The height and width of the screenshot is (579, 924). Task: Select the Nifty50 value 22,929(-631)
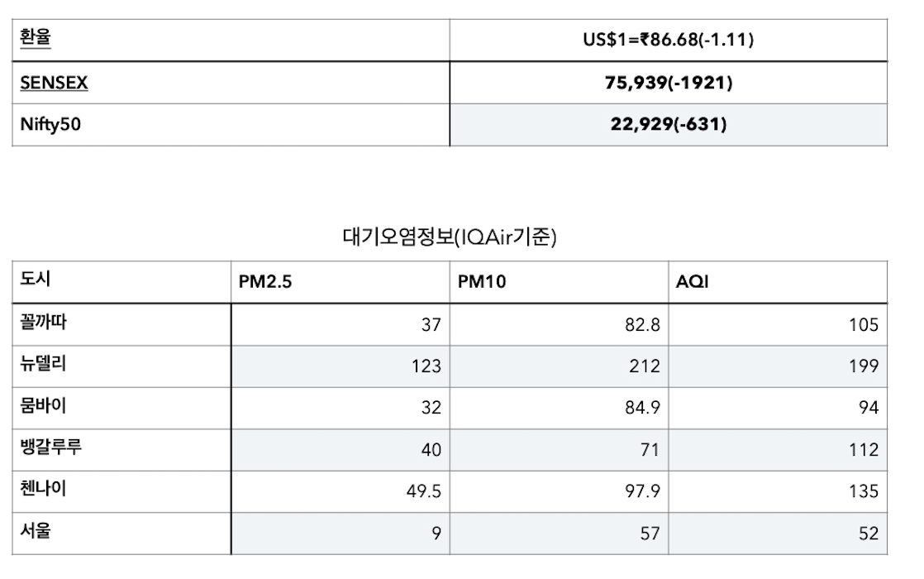point(669,124)
